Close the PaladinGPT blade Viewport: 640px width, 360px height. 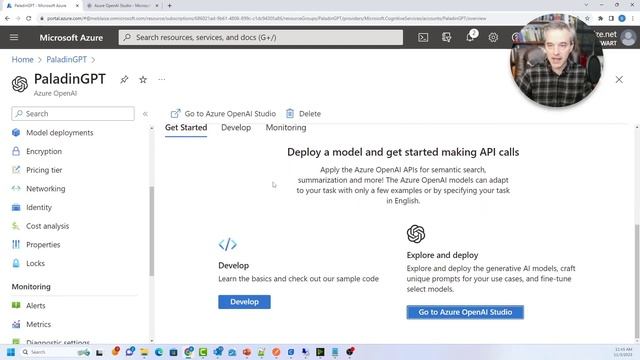click(619, 80)
